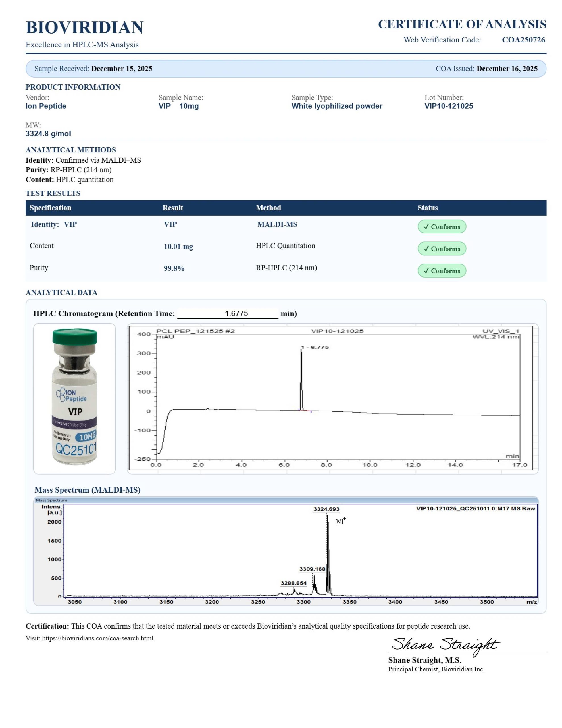Image resolution: width=562 pixels, height=728 pixels.
Task: Click the Conforms badge for Content
Action: [442, 249]
